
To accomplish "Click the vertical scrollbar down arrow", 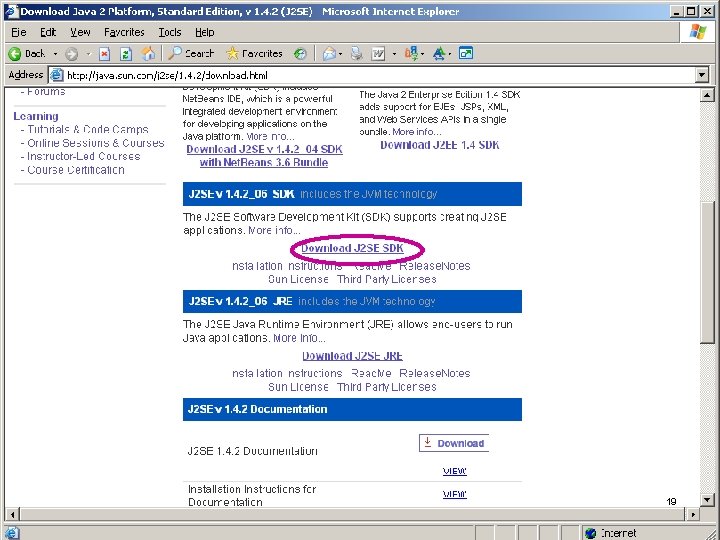I will pyautogui.click(x=707, y=500).
